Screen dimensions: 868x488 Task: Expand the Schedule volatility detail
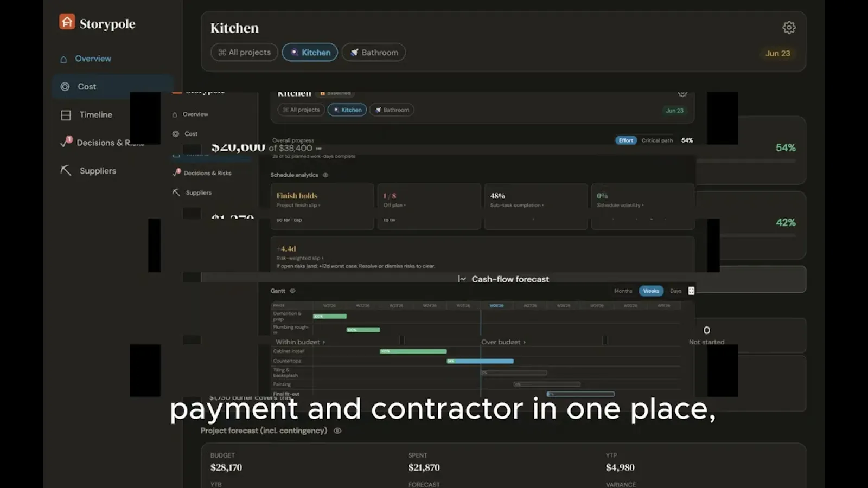620,206
